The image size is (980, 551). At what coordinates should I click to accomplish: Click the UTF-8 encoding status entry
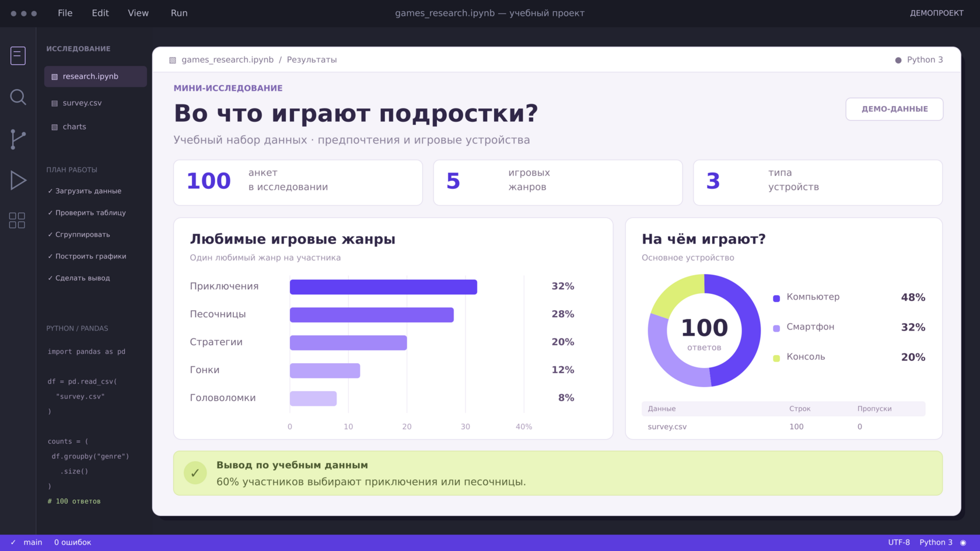click(899, 542)
